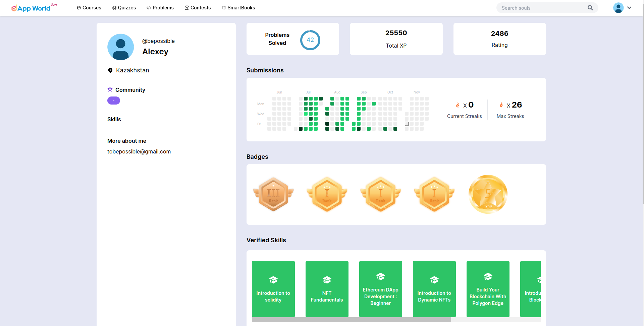Screen dimensions: 644x326
Task: Click Alexey's profile avatar picture
Action: click(120, 47)
